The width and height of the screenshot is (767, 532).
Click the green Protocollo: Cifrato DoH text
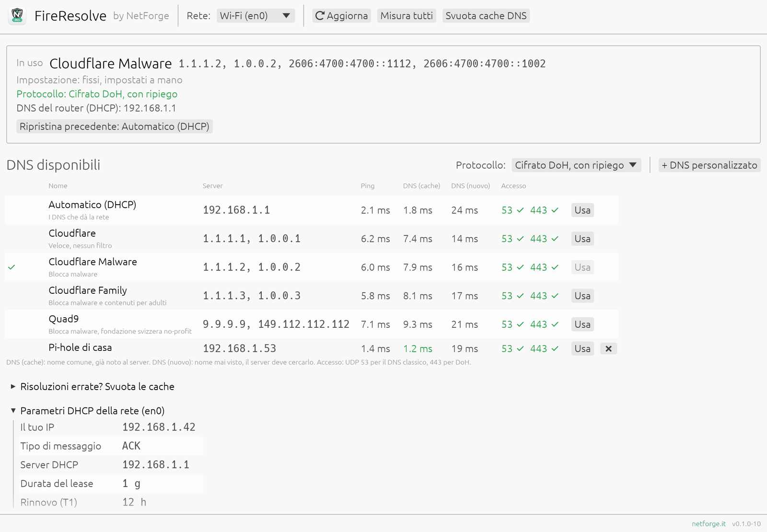97,94
